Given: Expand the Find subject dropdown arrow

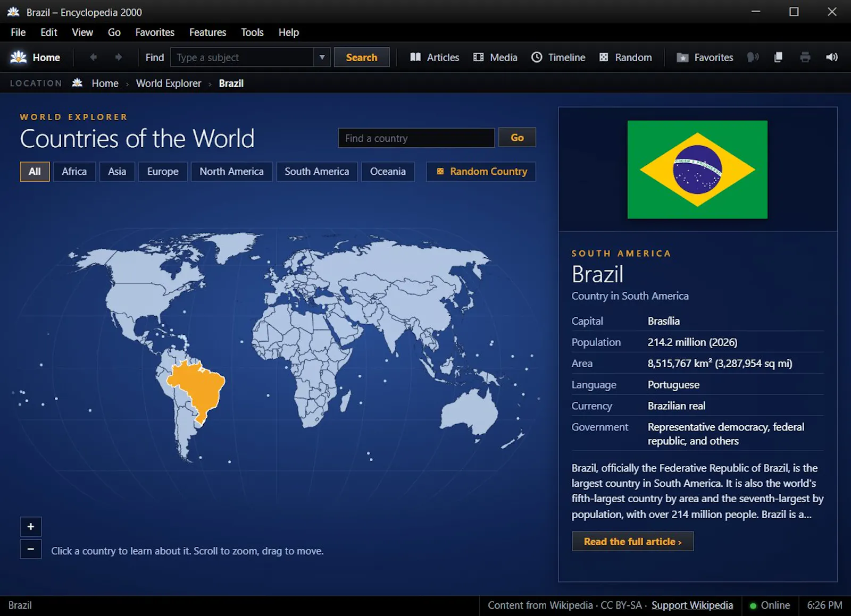Looking at the screenshot, I should (322, 57).
